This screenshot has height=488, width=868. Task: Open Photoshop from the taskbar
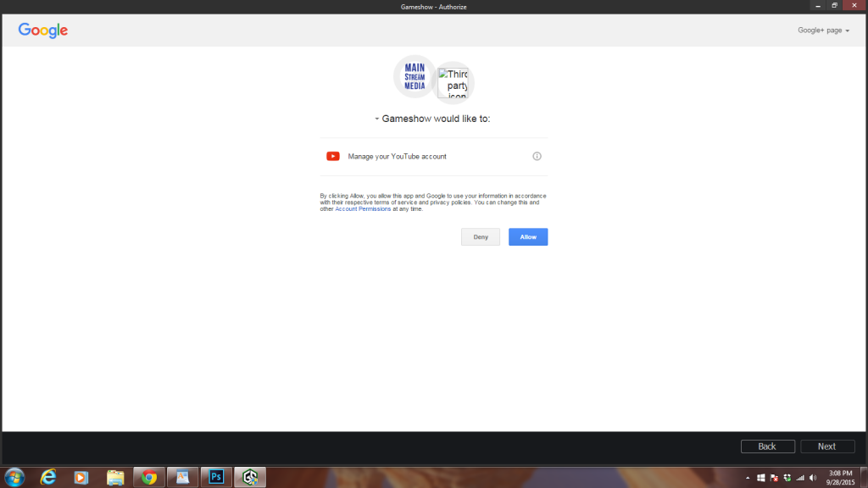(x=216, y=477)
